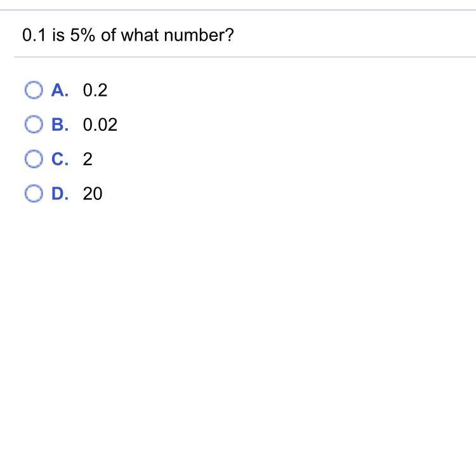The image size is (476, 476).
Task: Click the answer value '20' beside D
Action: click(92, 194)
